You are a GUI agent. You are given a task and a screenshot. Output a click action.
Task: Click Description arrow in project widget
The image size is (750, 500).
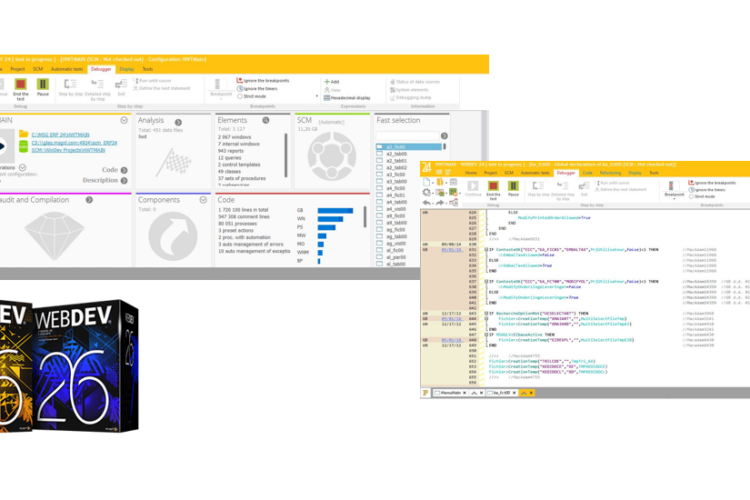(124, 180)
